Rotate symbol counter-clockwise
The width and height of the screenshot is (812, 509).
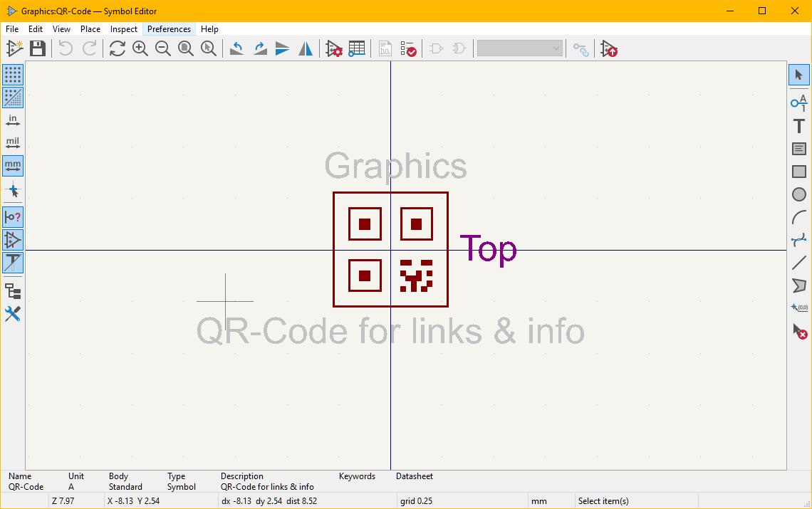(237, 48)
